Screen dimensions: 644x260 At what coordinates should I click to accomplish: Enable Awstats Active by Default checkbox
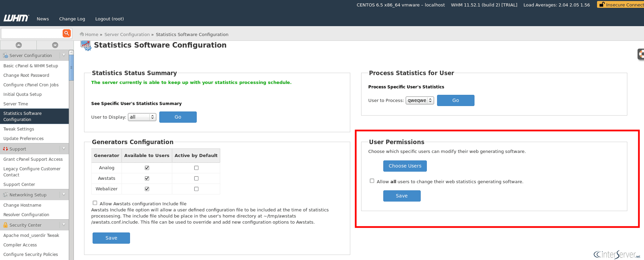click(x=196, y=178)
